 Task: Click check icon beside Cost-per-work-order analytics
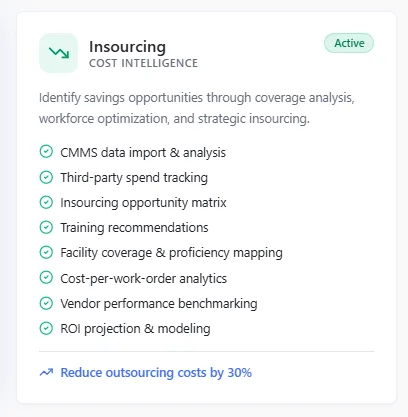pos(46,278)
